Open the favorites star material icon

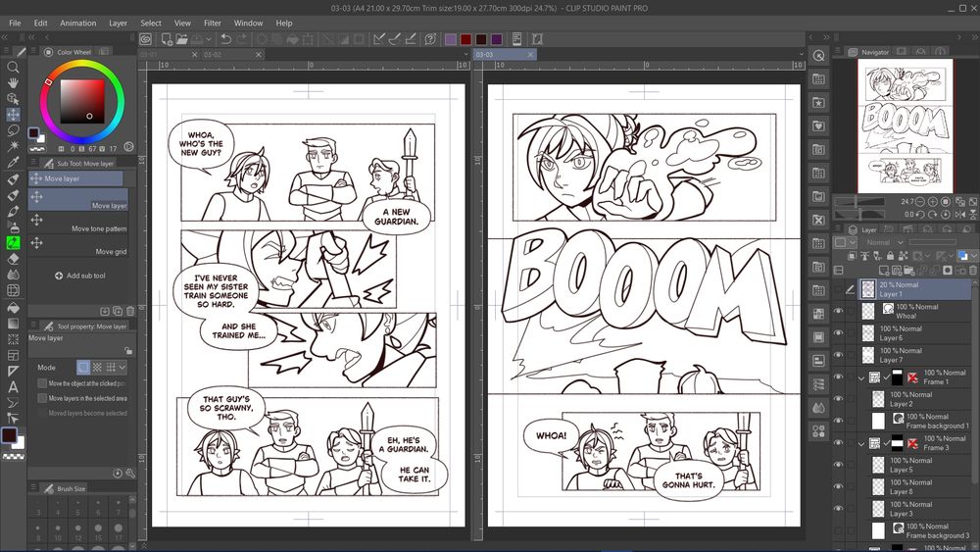click(x=818, y=103)
